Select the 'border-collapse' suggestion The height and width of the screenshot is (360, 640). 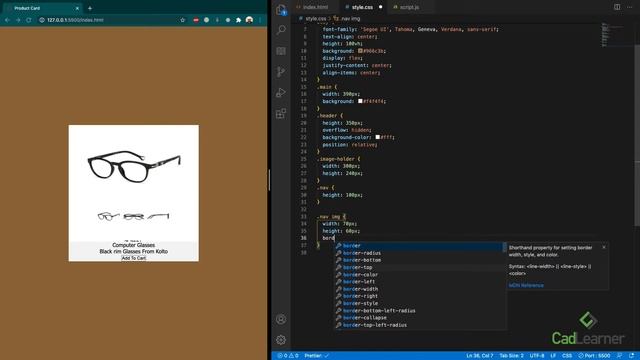pos(420,318)
